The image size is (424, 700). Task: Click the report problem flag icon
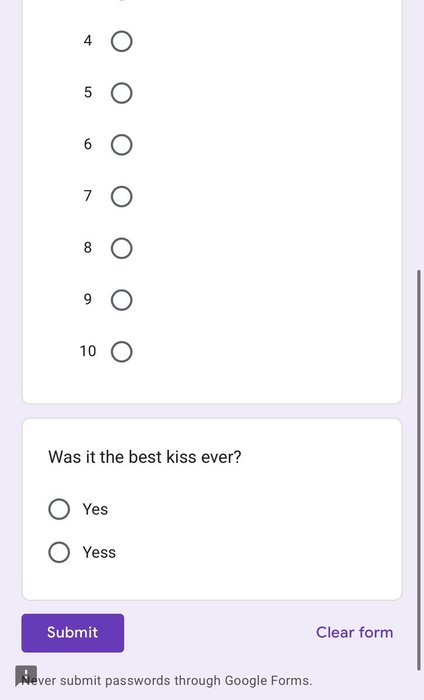click(x=26, y=675)
